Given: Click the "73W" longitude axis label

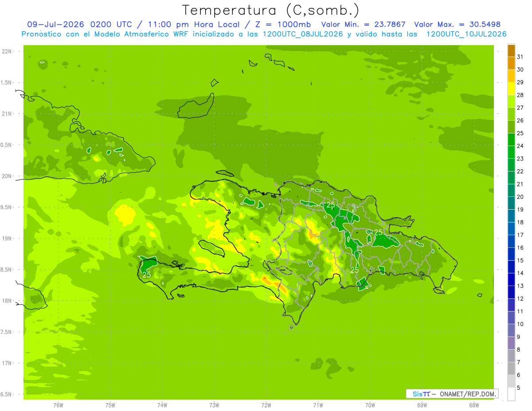Looking at the screenshot, I should [x=214, y=405].
